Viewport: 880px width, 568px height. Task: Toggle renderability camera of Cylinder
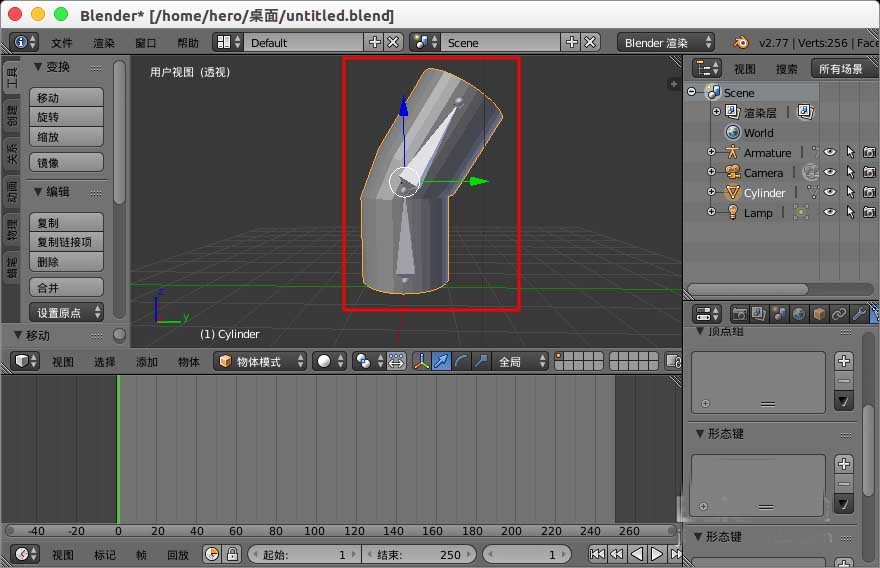click(869, 193)
